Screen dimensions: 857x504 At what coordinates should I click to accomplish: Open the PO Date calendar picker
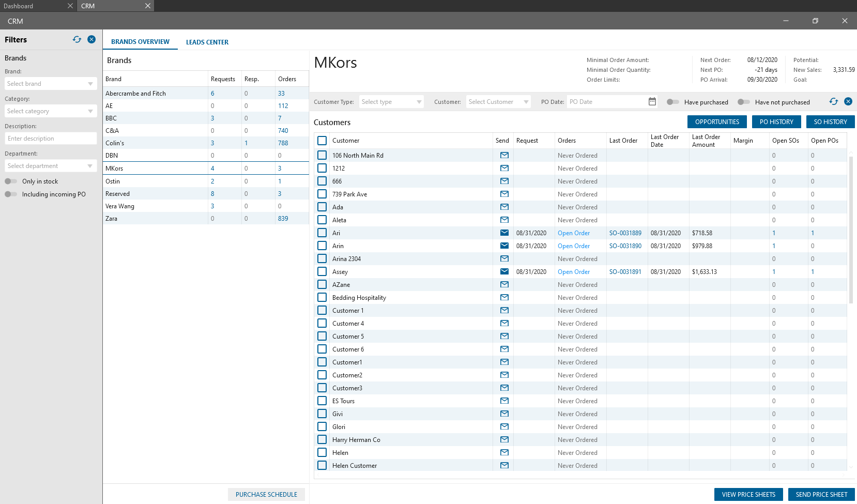(652, 102)
